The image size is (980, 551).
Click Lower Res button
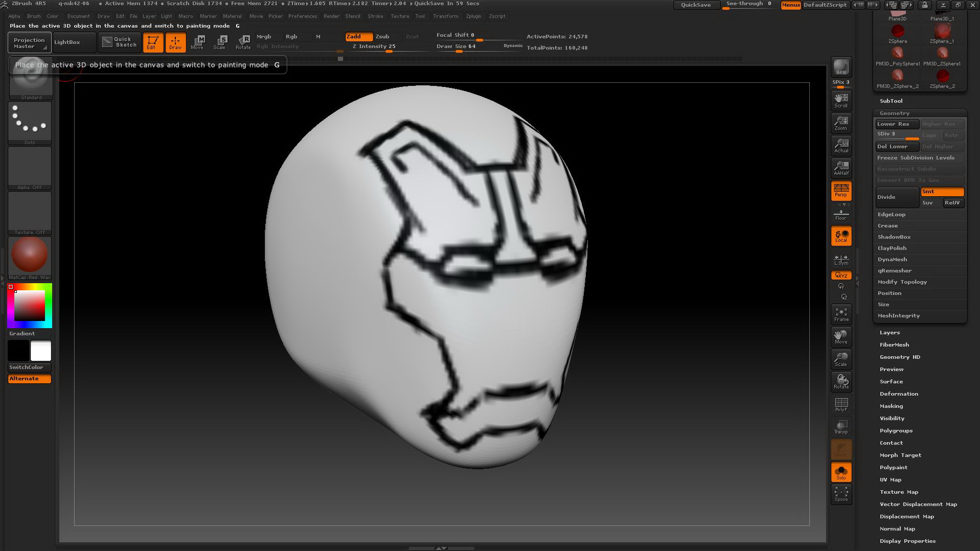(x=897, y=124)
